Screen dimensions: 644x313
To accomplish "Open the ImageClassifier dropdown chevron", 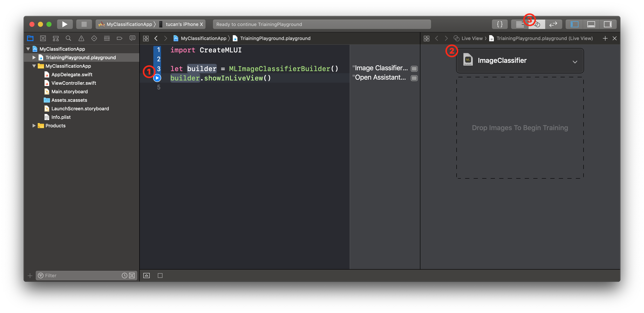I will (575, 62).
